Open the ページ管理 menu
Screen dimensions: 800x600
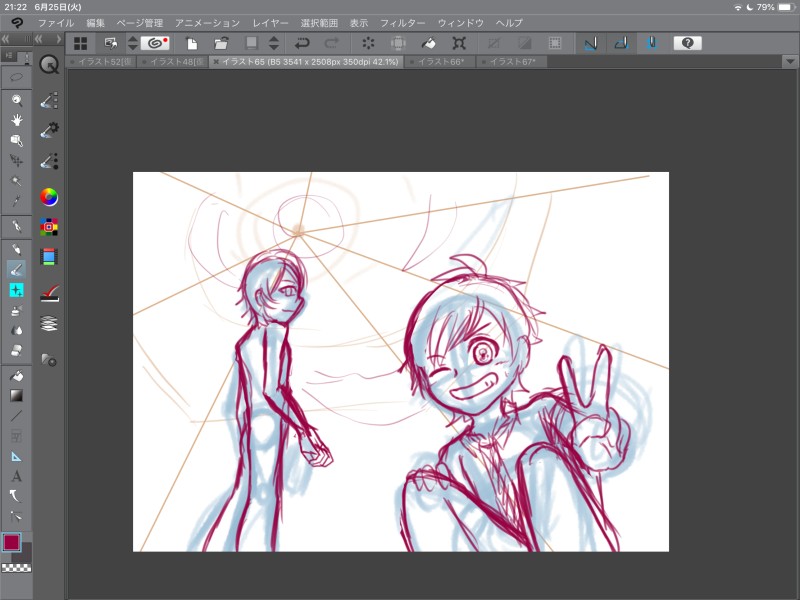point(140,23)
